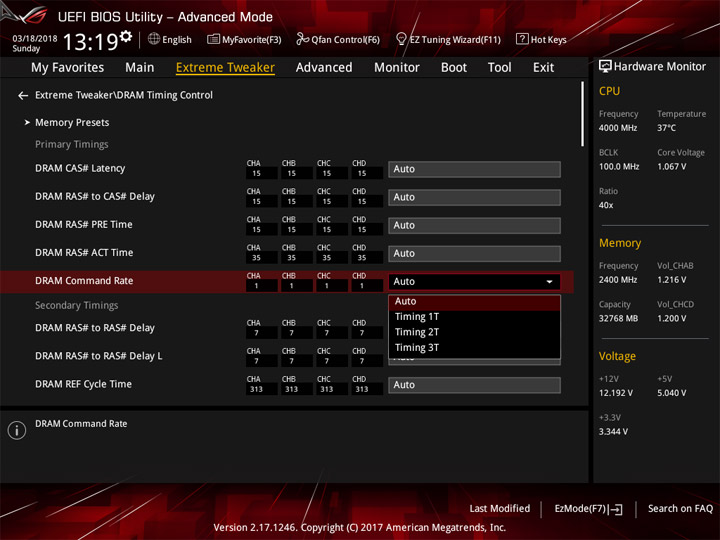Screen dimensions: 720x540
Task: Click Search on FAQ link
Action: pyautogui.click(x=680, y=509)
